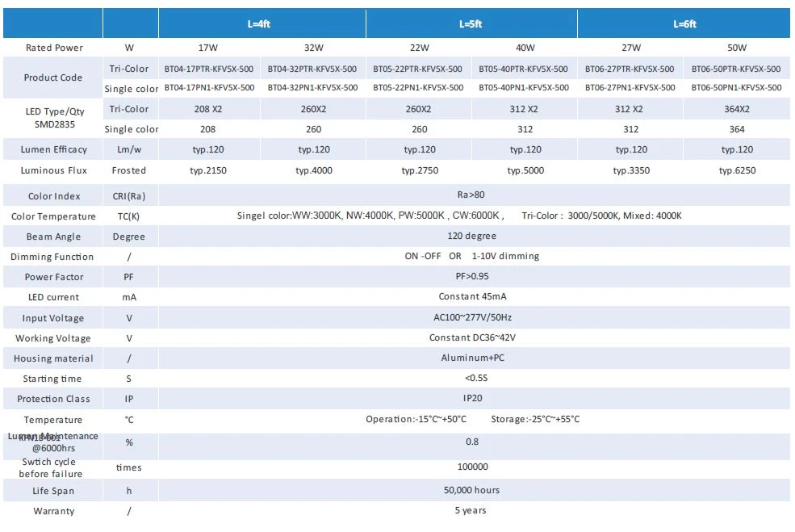Click the Aluminum+PC housing material cell
795x532 pixels.
pyautogui.click(x=472, y=358)
